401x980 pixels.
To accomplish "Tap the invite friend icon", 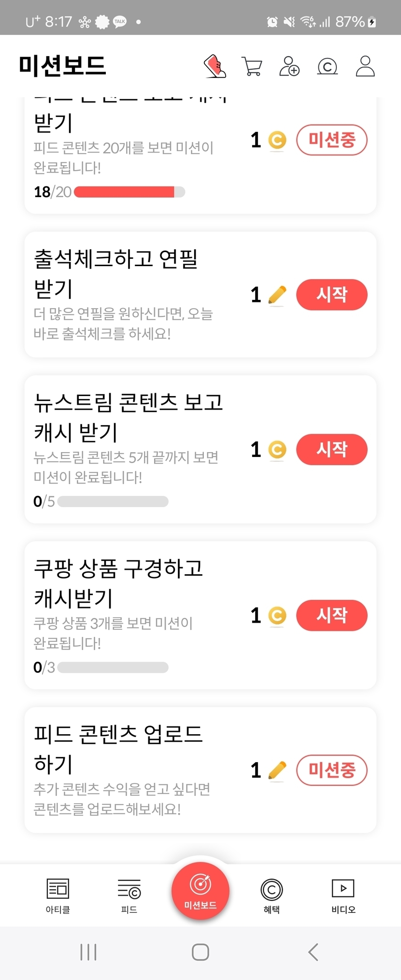I will 289,66.
